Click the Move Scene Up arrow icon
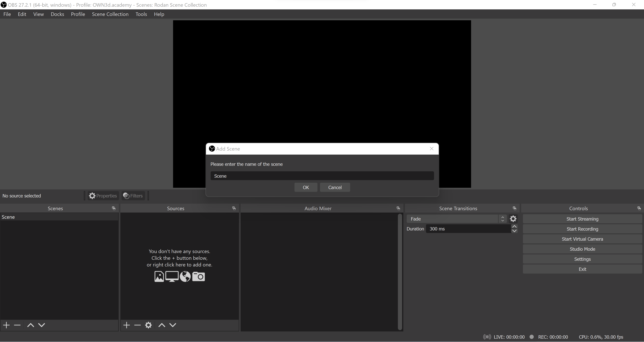The height and width of the screenshot is (342, 644). click(x=30, y=325)
